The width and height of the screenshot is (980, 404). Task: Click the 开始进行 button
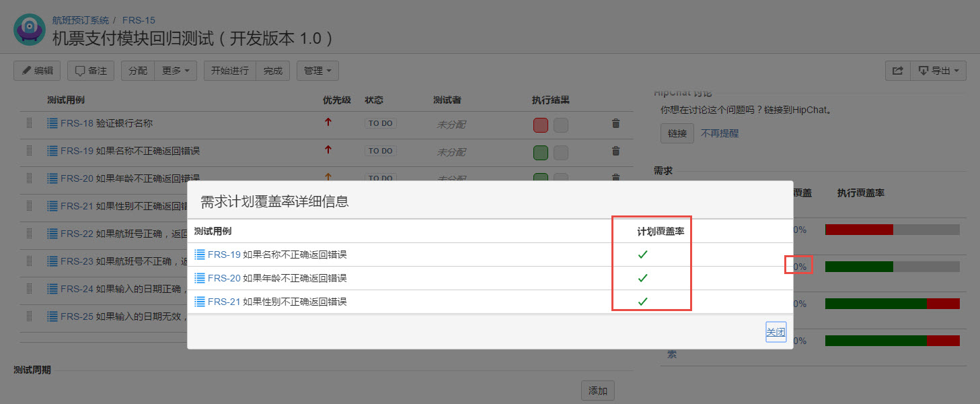tap(230, 71)
